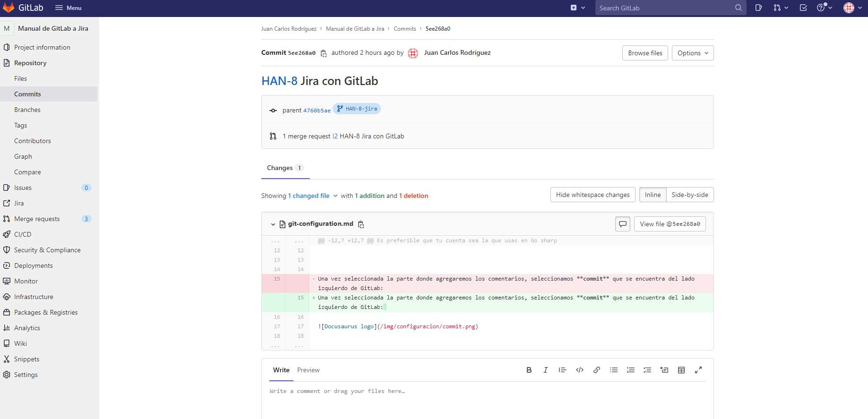The width and height of the screenshot is (868, 419).
Task: Click the Jira external link icon
Action: coord(7,203)
